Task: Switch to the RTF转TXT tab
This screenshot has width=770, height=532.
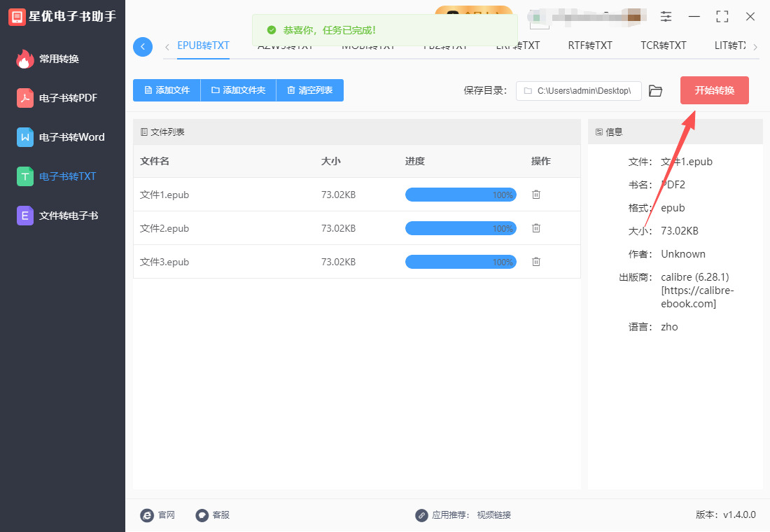Action: (590, 45)
